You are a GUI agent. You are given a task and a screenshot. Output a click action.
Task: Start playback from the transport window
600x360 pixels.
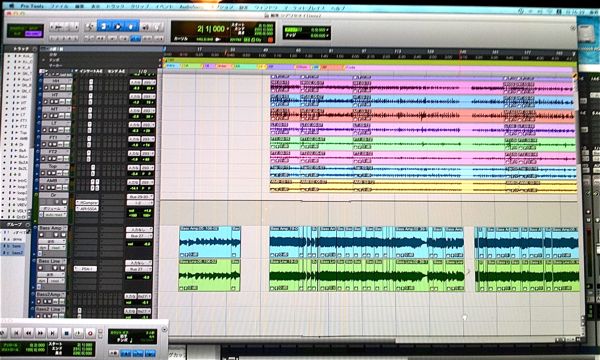click(78, 333)
